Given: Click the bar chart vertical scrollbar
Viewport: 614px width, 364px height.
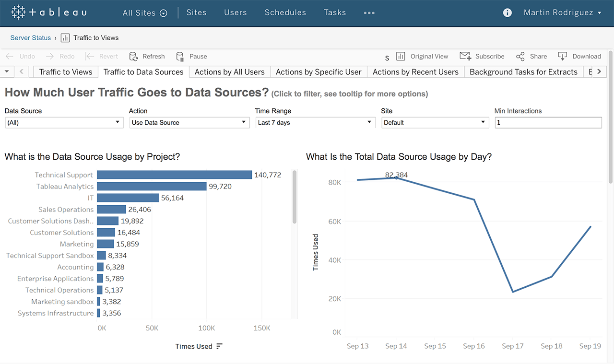Looking at the screenshot, I should 295,197.
